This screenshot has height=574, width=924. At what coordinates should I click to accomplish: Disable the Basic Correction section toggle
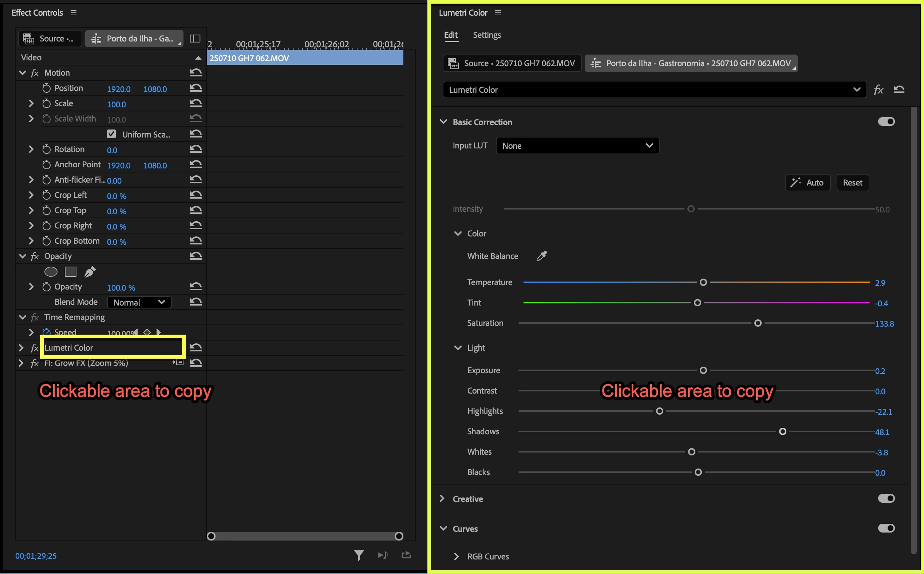[x=886, y=122]
